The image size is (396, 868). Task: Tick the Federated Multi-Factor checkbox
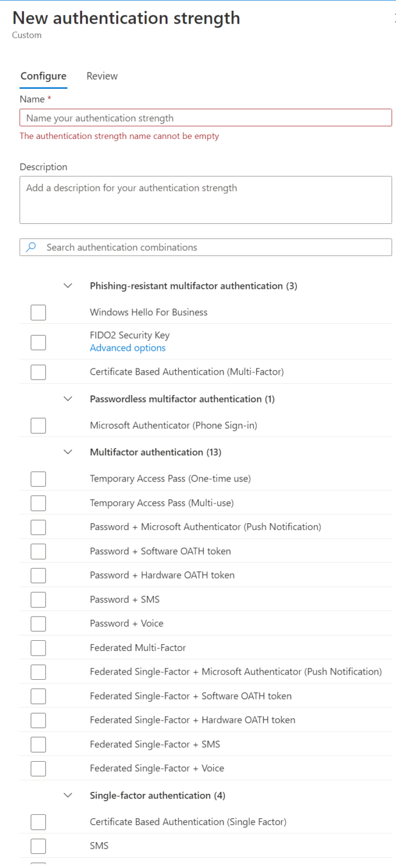[38, 648]
